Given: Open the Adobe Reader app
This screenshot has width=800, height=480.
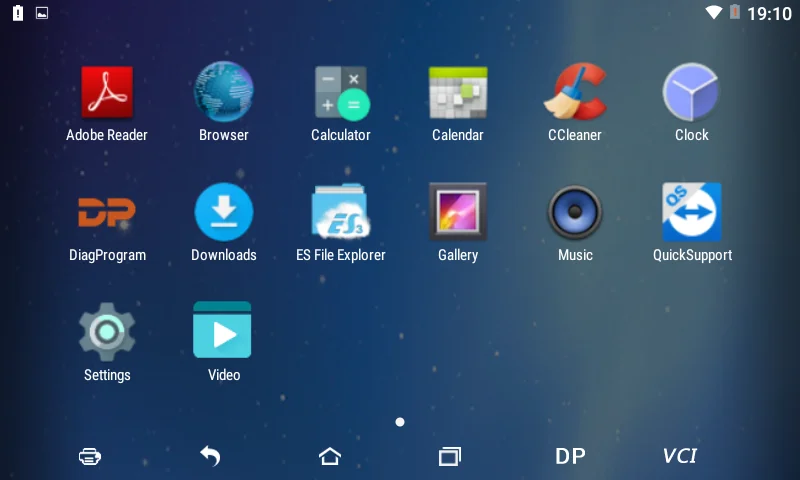Looking at the screenshot, I should [107, 92].
